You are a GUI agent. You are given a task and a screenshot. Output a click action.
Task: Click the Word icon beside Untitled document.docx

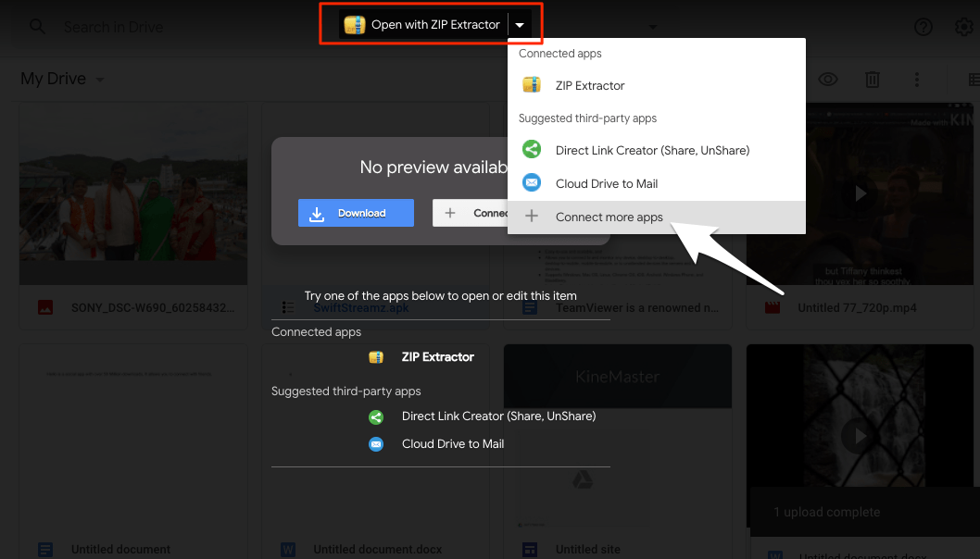[287, 550]
